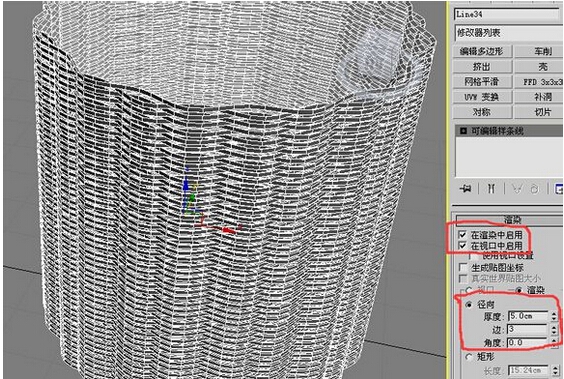Toggle 在渲染中启用 checkbox

[463, 235]
